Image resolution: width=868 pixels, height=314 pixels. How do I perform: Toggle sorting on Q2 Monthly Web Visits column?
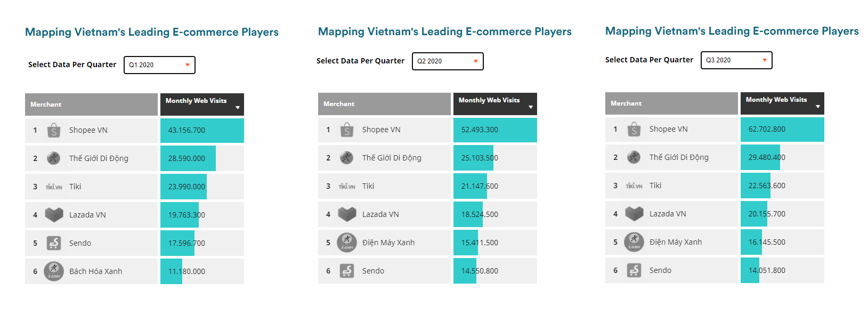[x=531, y=107]
